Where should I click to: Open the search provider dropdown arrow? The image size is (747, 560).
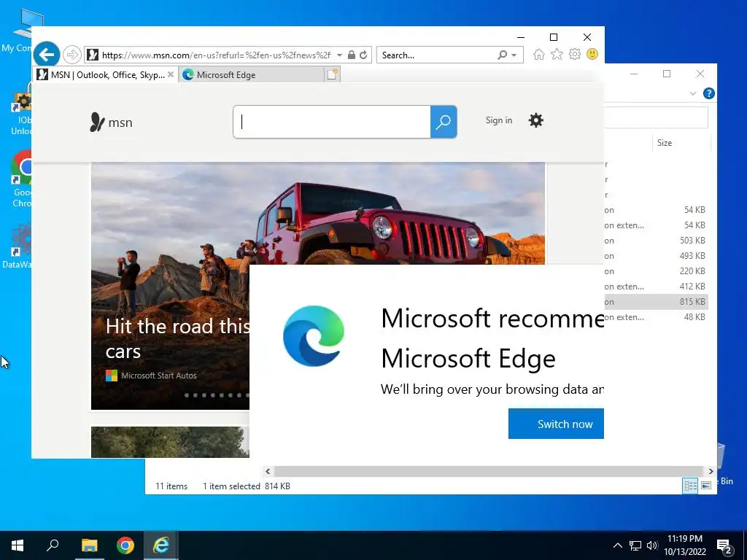click(514, 55)
